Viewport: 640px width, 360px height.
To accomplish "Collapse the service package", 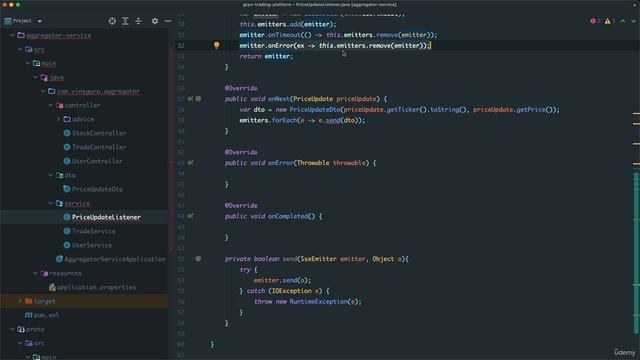I will 51,203.
